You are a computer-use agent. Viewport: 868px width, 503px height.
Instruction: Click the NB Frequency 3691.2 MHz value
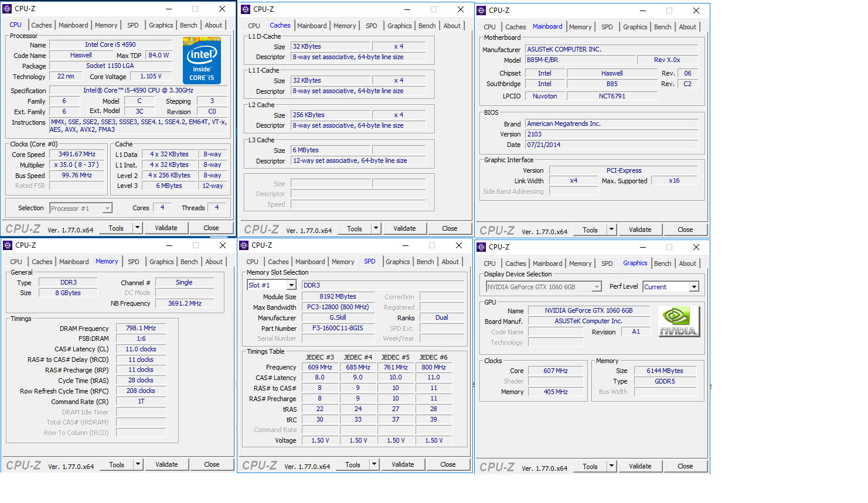tap(185, 303)
